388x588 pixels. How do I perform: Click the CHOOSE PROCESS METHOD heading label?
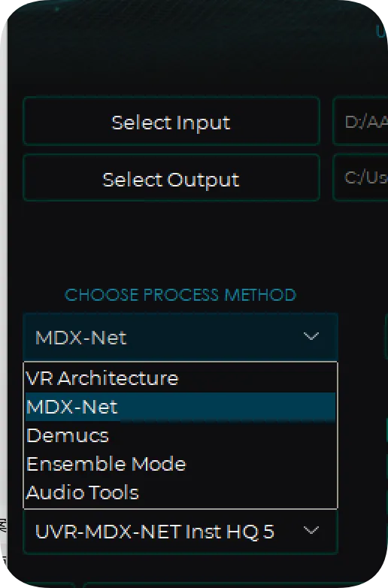180,295
